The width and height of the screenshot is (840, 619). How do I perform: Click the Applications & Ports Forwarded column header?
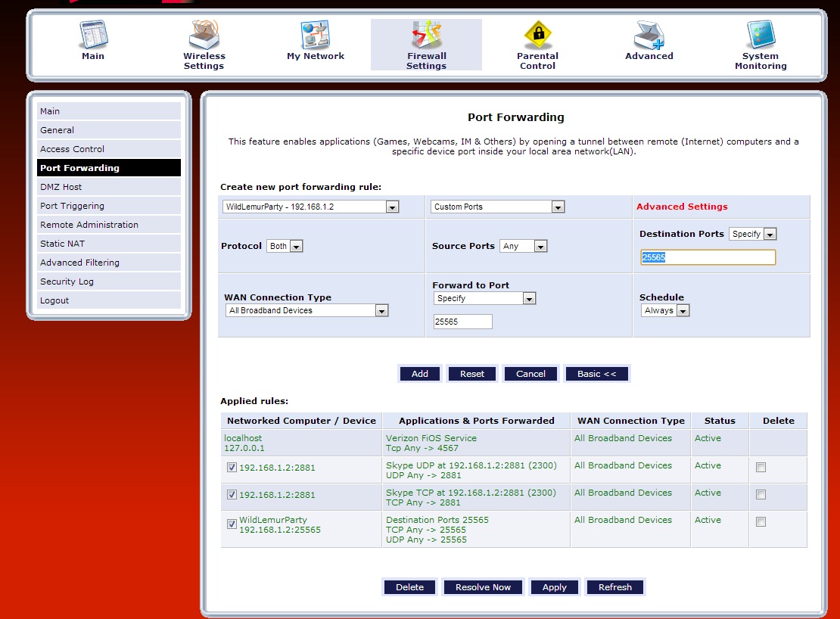coord(476,421)
